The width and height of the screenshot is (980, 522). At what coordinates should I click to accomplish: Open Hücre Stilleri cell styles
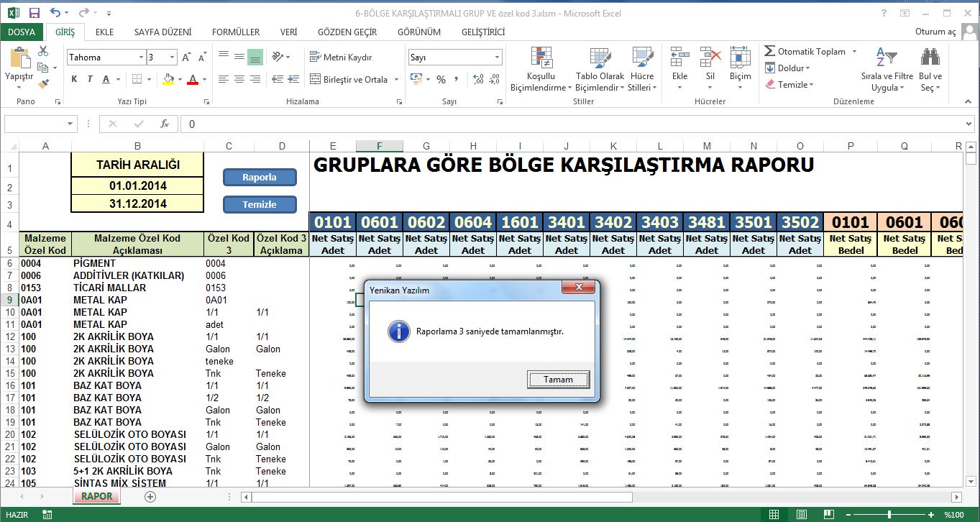(x=642, y=70)
